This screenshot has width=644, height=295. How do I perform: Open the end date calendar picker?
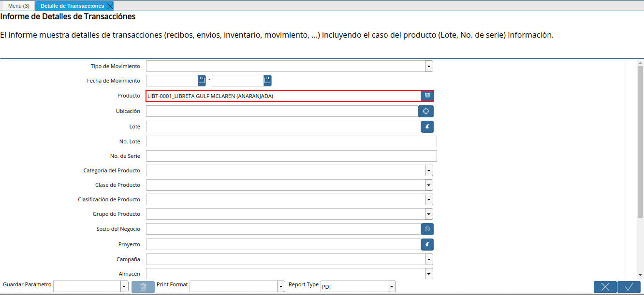(x=267, y=80)
